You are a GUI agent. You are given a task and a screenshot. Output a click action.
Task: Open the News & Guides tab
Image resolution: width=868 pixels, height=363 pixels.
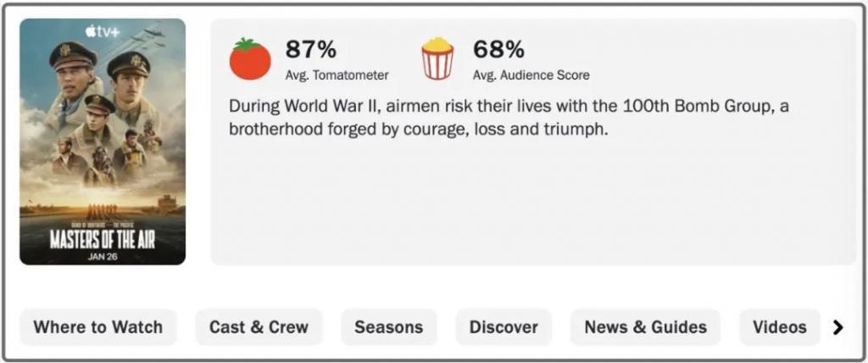click(x=645, y=327)
